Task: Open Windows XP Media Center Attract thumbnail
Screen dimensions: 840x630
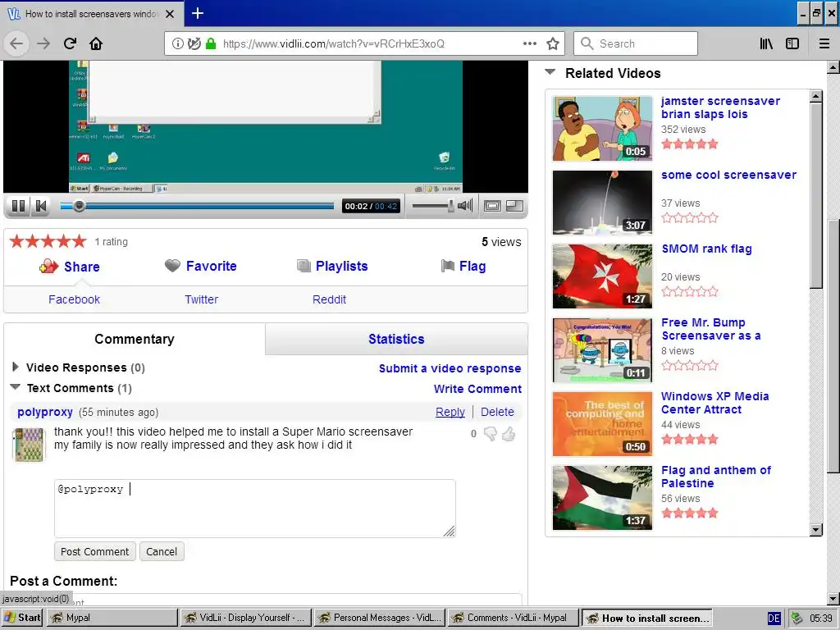Action: pyautogui.click(x=602, y=424)
